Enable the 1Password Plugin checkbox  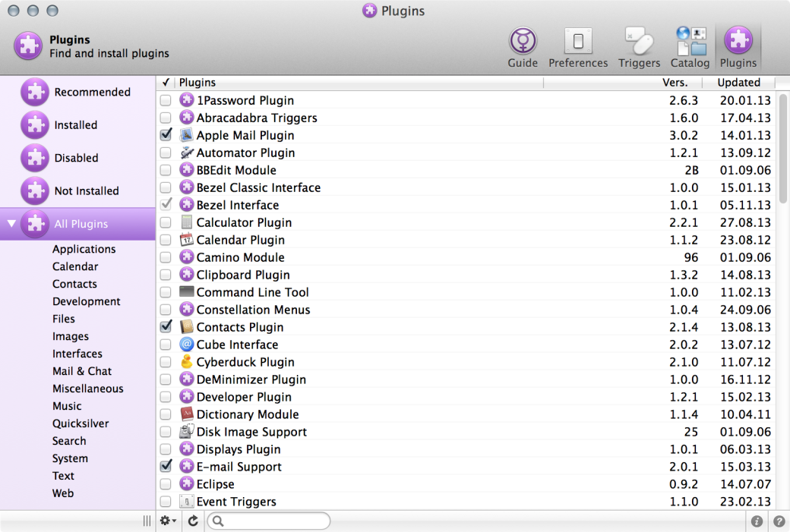point(166,100)
